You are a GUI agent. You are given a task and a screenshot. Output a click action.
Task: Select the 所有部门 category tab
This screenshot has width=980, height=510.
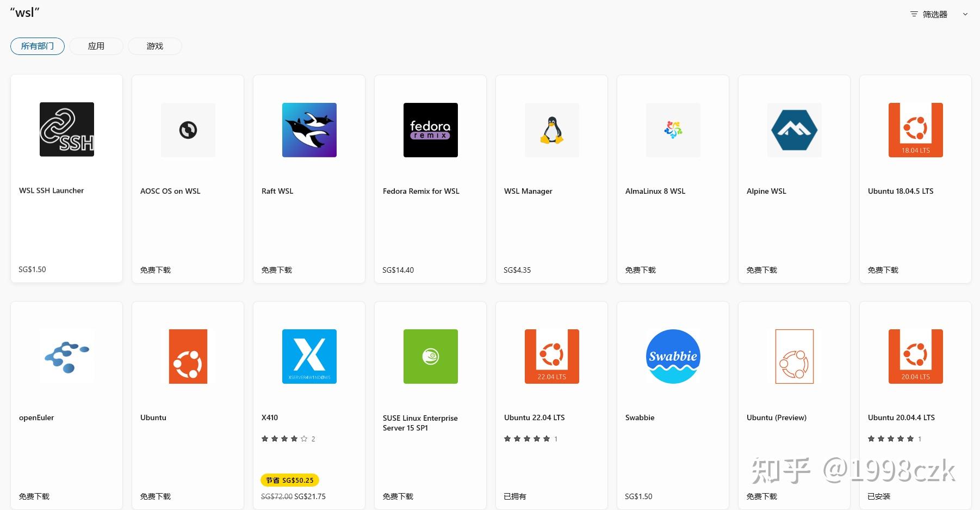click(38, 46)
